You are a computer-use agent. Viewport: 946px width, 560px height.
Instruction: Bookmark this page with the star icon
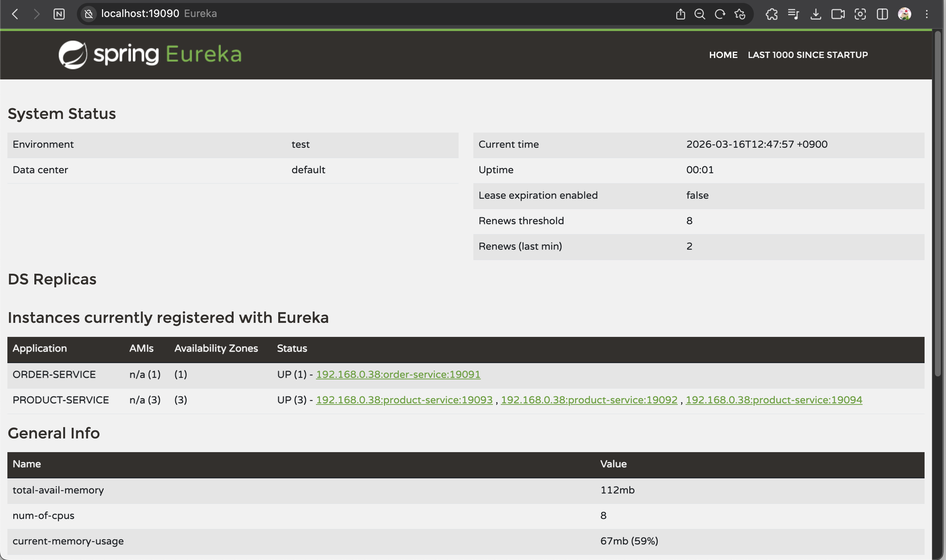[x=739, y=14]
